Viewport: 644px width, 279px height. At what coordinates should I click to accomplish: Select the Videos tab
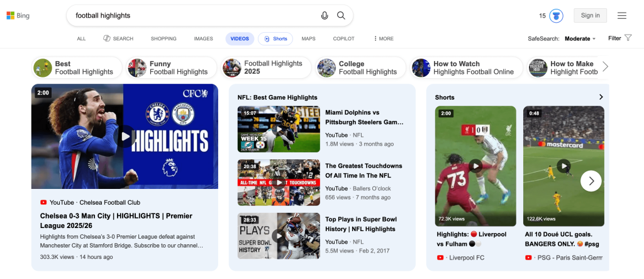coord(240,38)
